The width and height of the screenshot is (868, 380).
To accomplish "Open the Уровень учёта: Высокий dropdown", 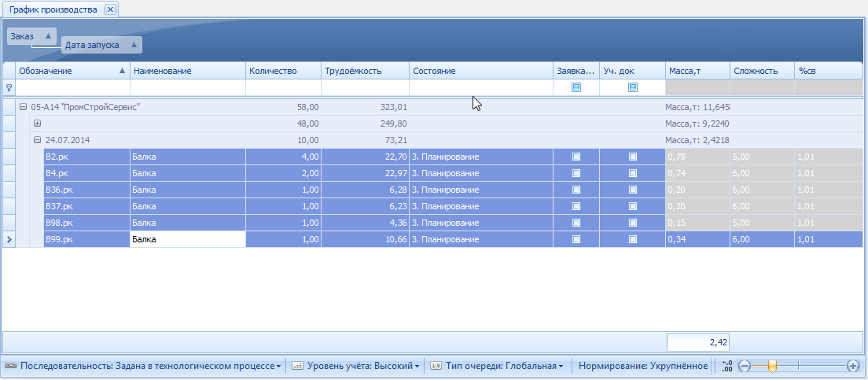I will [362, 366].
